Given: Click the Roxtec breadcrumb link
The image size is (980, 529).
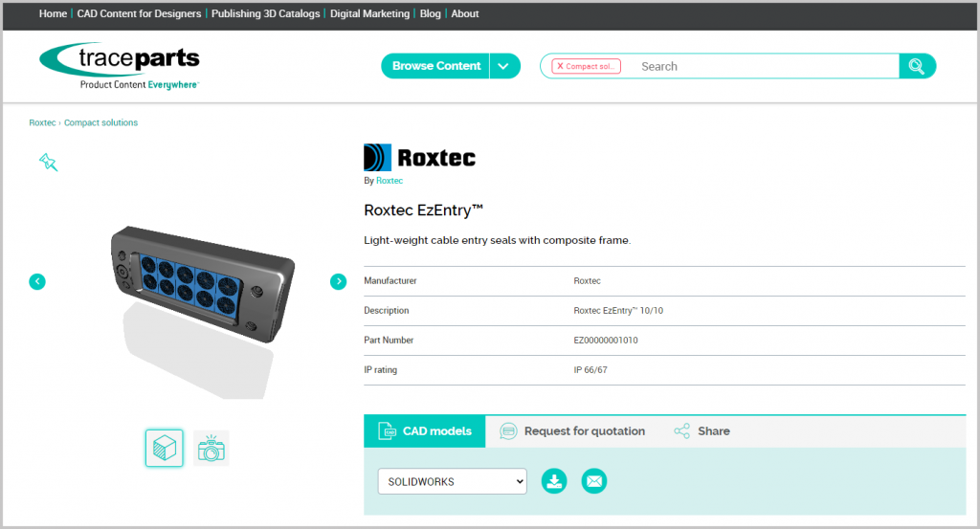Looking at the screenshot, I should (42, 122).
